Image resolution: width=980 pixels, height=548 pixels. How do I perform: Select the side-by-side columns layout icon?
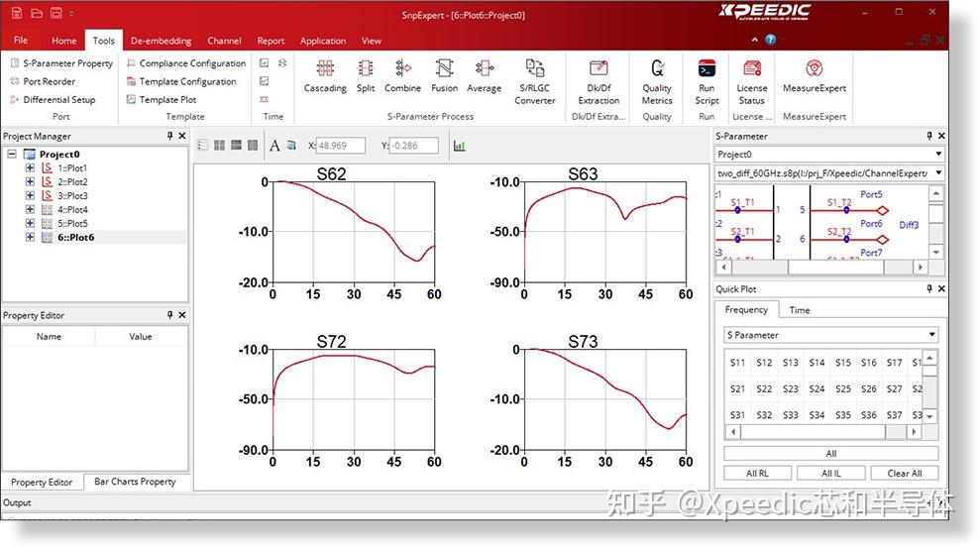click(x=253, y=145)
